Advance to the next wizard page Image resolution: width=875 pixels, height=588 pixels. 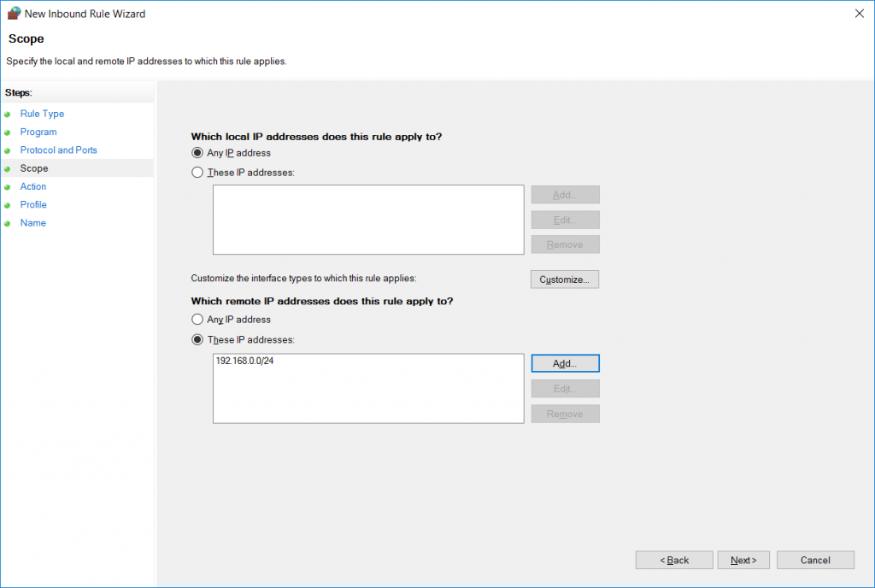click(x=743, y=560)
